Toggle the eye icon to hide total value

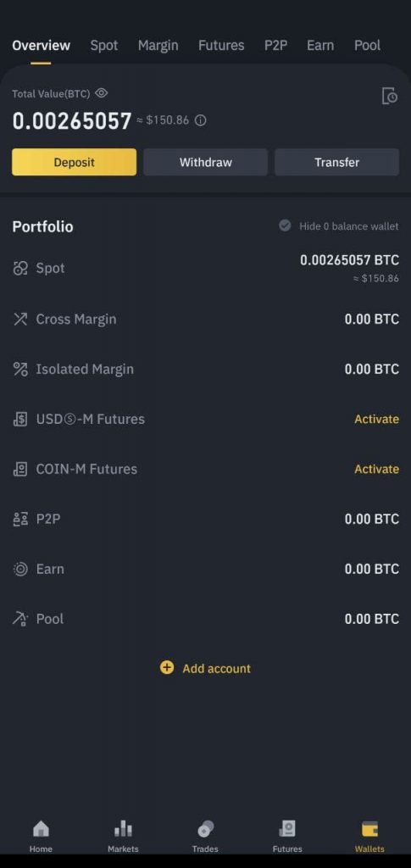[x=101, y=93]
